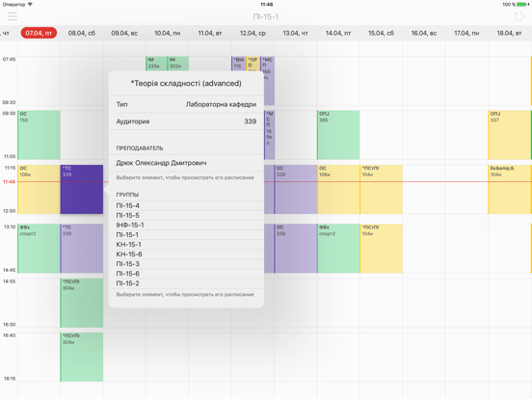Viewport: 532px width, 399px height.
Task: Open group КН-15-1 schedule
Action: point(186,244)
